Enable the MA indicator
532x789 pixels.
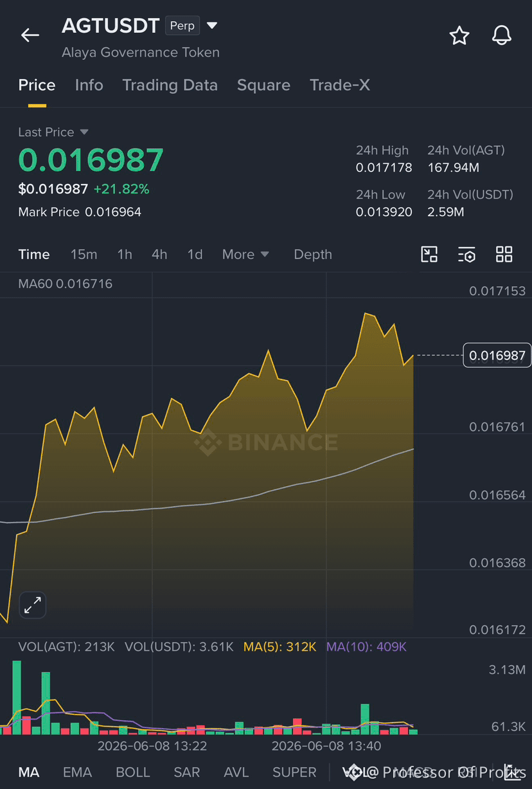29,772
